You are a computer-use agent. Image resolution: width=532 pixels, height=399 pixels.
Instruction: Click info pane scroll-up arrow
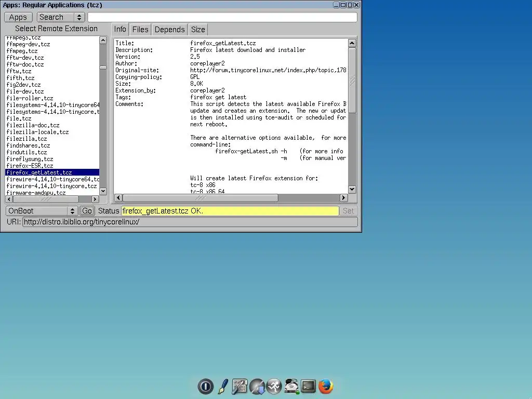coord(352,43)
